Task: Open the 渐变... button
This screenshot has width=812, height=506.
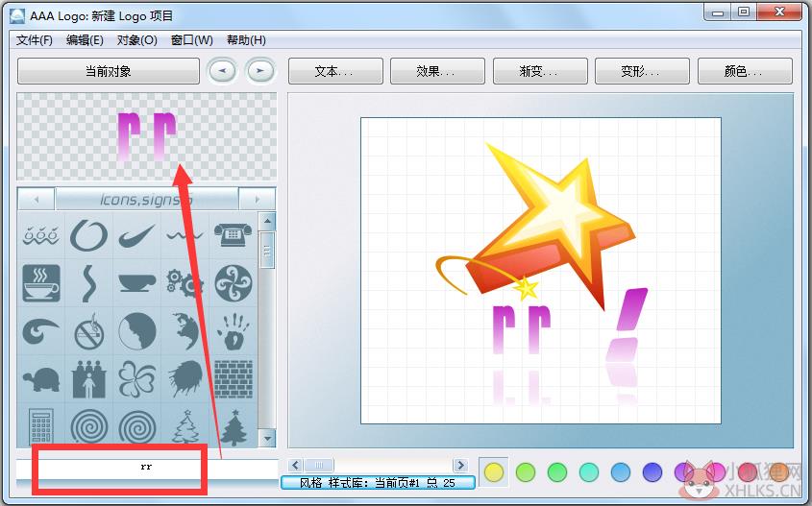Action: (x=540, y=71)
